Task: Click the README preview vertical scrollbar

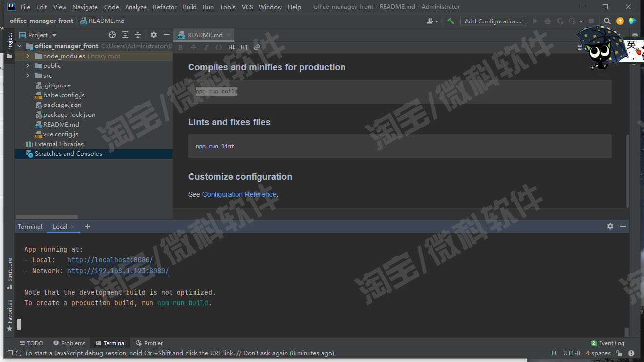Action: coord(627,170)
